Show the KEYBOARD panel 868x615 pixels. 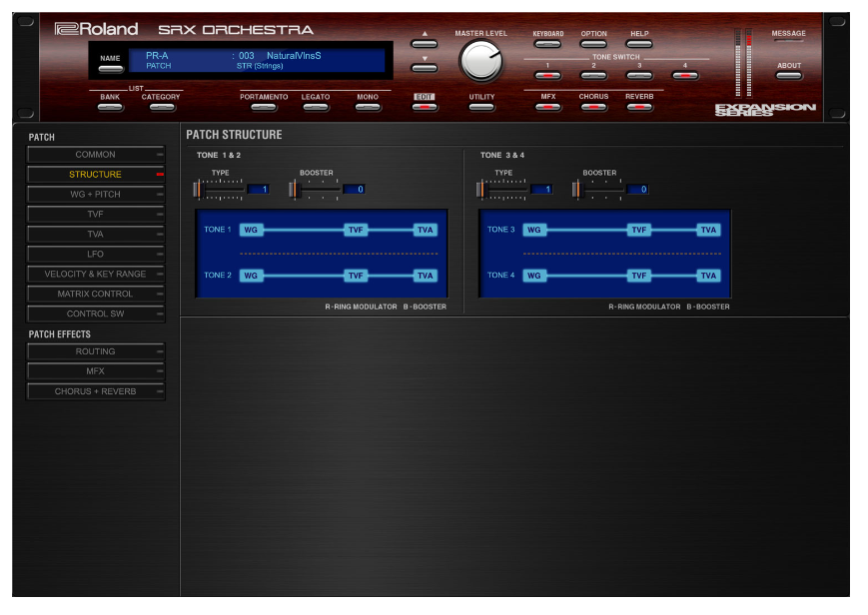tap(548, 44)
